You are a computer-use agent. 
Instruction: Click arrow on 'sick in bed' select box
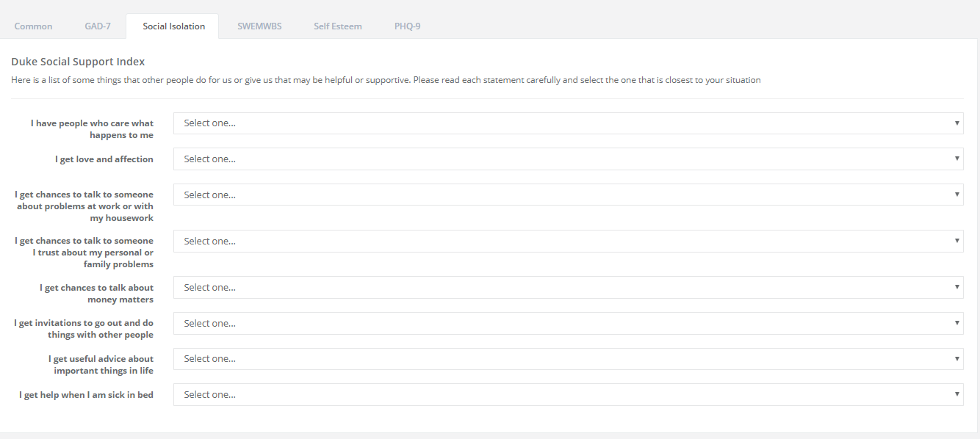[957, 394]
